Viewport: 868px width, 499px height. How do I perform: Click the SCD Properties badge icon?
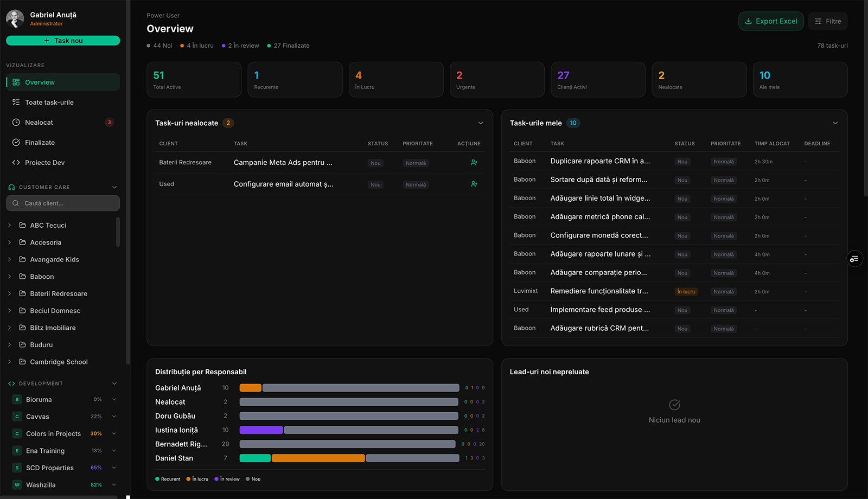17,468
